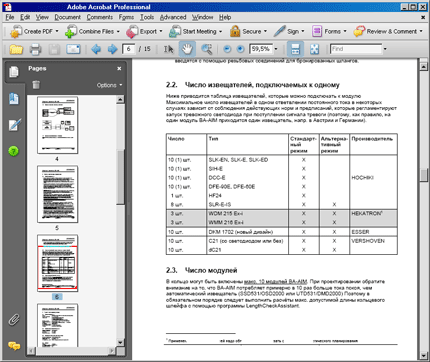
Task: Open the Export dropdown arrow
Action: [x=161, y=31]
